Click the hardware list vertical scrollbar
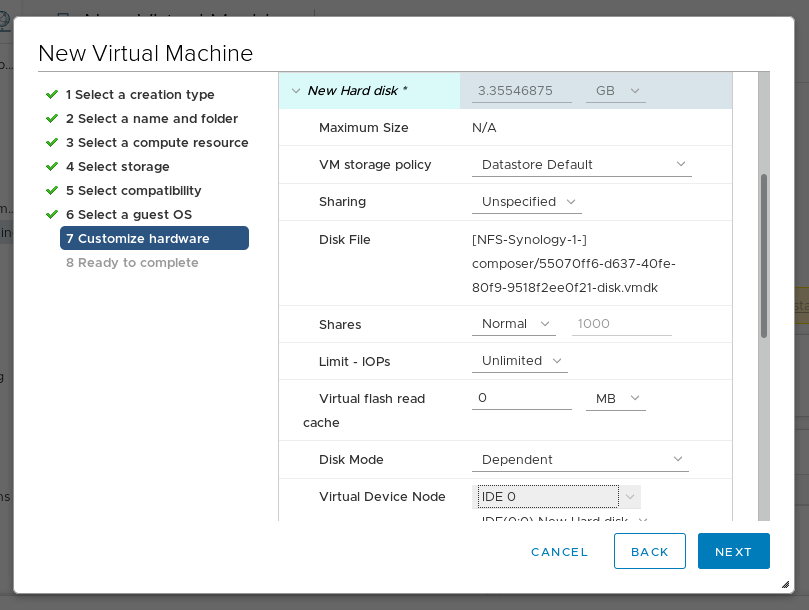809x610 pixels. point(764,255)
